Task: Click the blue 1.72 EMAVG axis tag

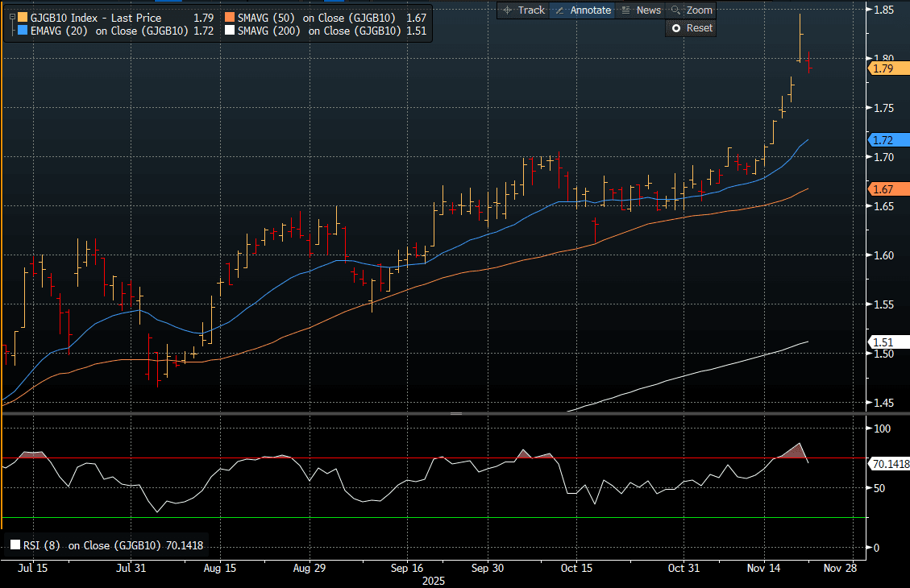Action: tap(883, 139)
